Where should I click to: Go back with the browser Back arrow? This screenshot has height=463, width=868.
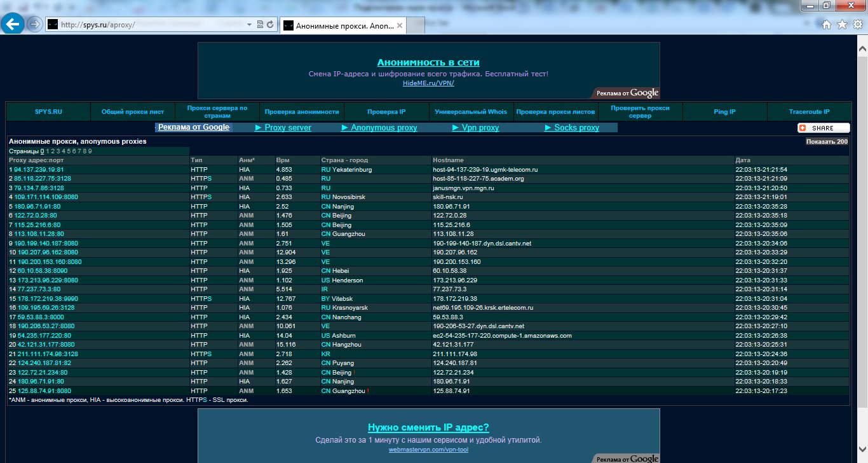[13, 24]
